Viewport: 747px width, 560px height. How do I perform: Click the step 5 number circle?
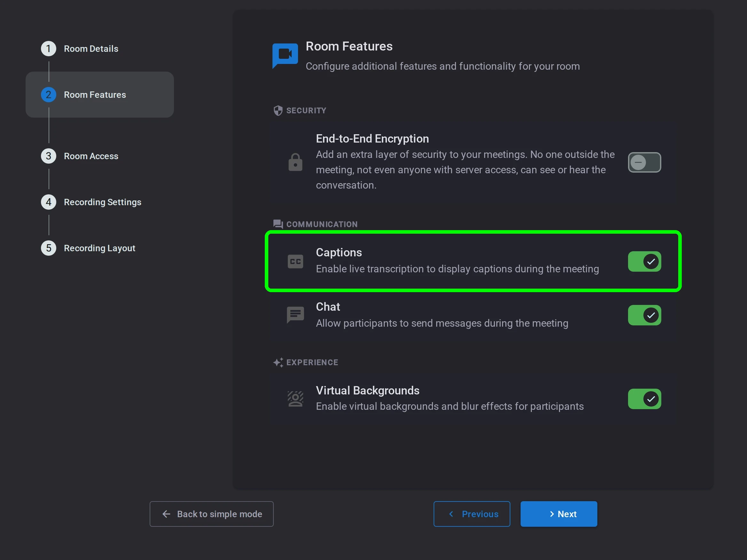click(49, 248)
